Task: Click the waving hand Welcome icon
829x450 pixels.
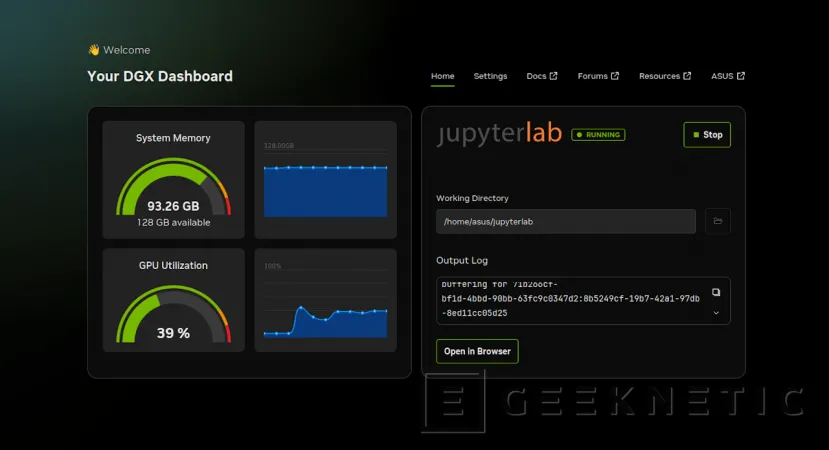Action: pyautogui.click(x=94, y=50)
